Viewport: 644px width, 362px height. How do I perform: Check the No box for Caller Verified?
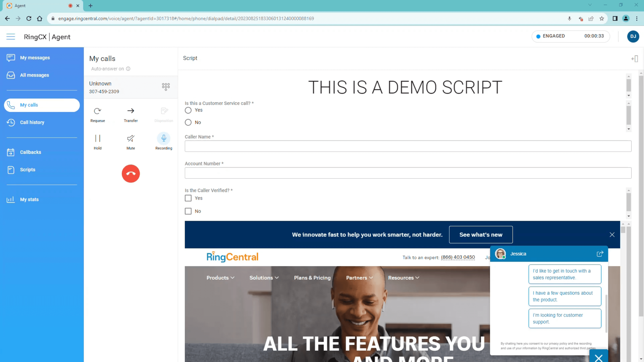[x=188, y=211]
